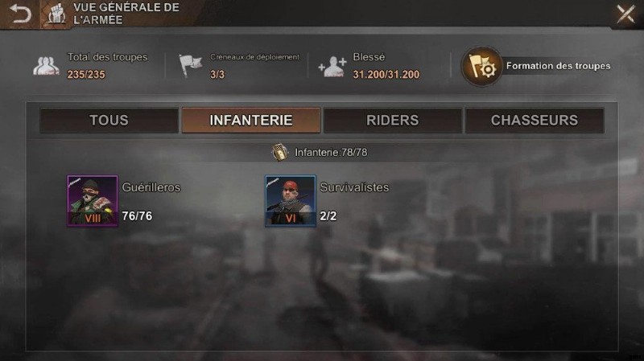
Task: Click the 235/235 total troops count
Action: [86, 75]
